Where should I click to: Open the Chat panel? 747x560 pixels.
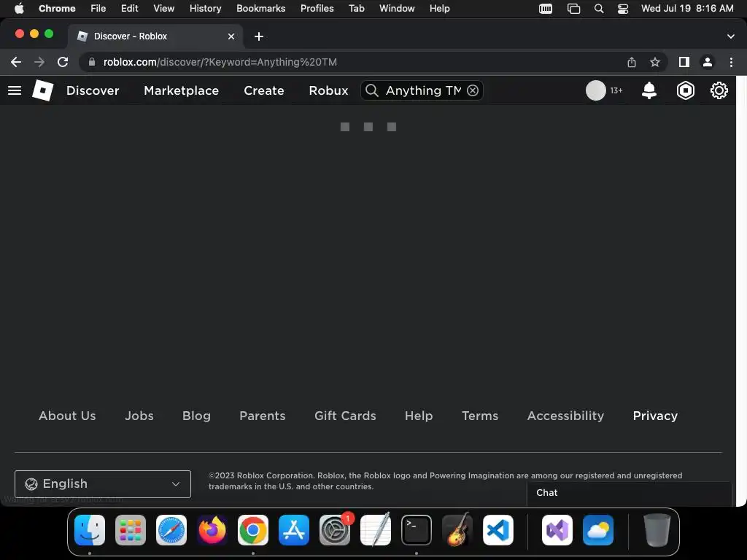pyautogui.click(x=629, y=493)
